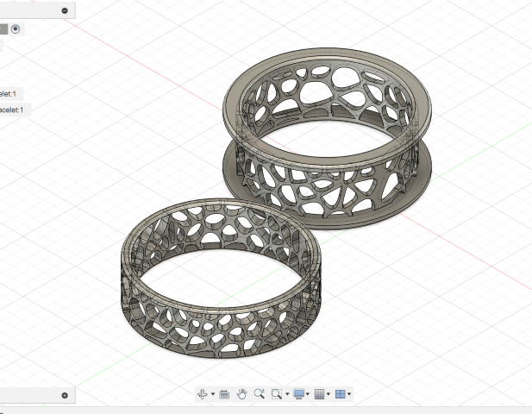Open the Display Settings dropdown arrow
532x414 pixels.
[308, 395]
